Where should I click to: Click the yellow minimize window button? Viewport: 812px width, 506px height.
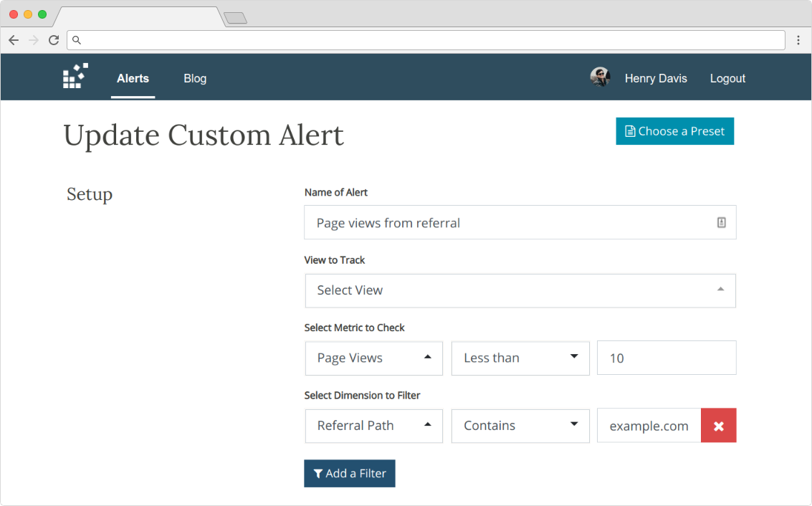(28, 14)
